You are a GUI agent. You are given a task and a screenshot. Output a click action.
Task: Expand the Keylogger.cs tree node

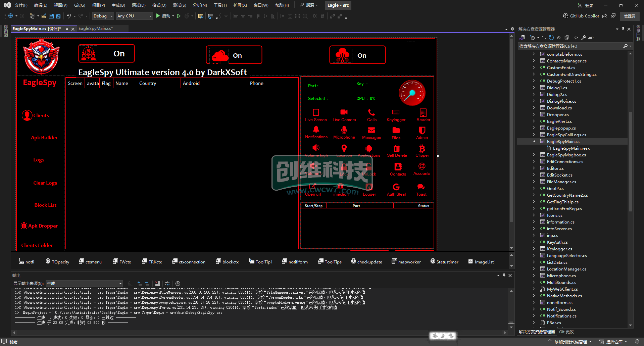tap(534, 249)
